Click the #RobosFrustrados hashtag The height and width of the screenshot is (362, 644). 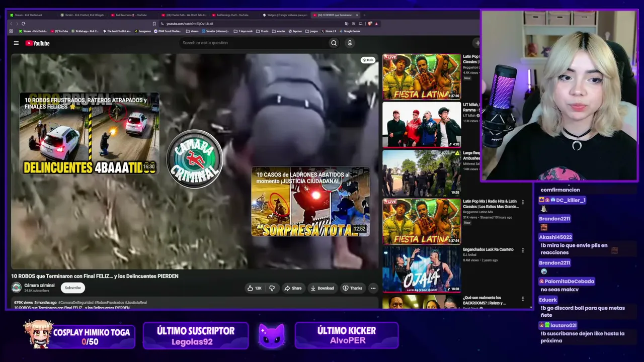[109, 303]
